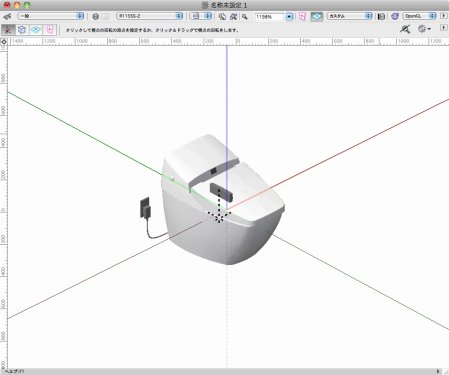449x375 pixels.
Task: Open the 一般 class dropdown
Action: point(50,16)
